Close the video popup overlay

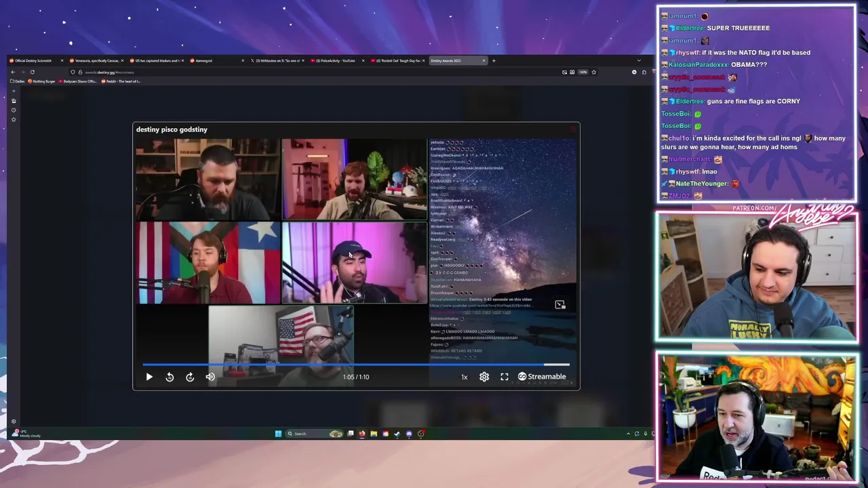573,129
